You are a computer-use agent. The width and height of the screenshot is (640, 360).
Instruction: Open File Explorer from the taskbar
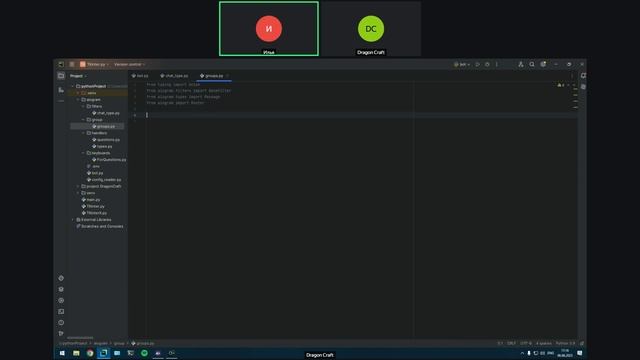point(76,353)
